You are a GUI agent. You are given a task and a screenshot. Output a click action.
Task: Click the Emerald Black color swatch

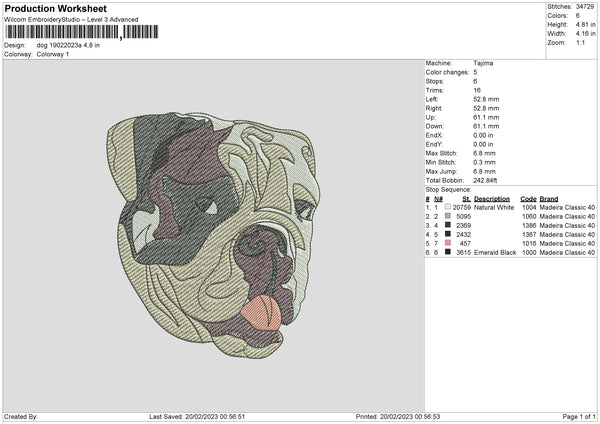[x=448, y=252]
